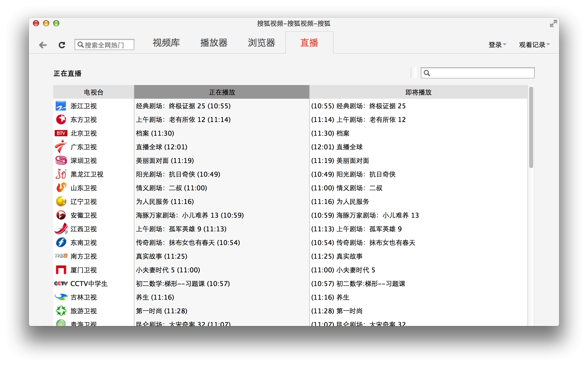
Task: Click the 吉林卫视 channel logo
Action: [x=61, y=297]
